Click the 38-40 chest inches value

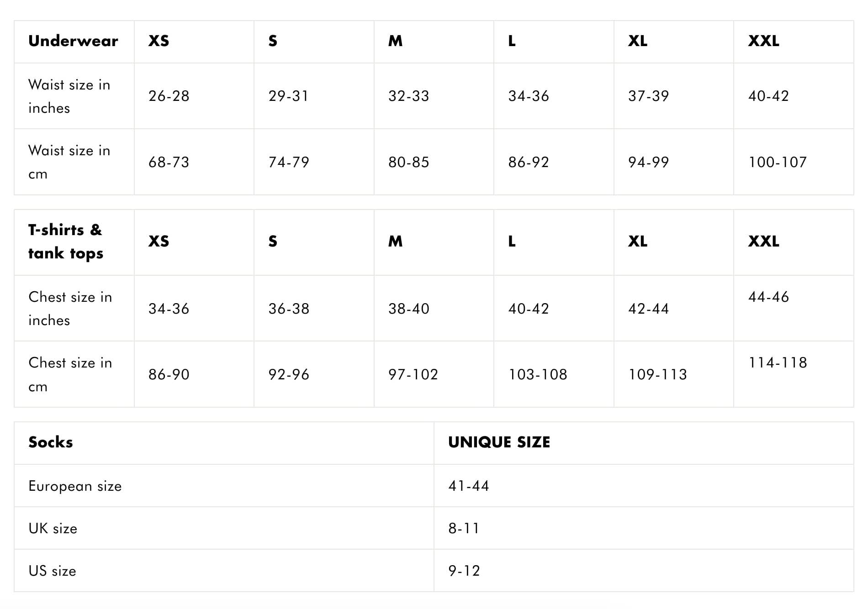(408, 309)
